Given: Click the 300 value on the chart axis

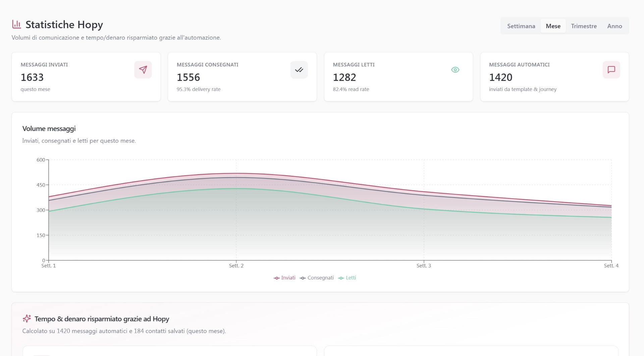Looking at the screenshot, I should (41, 210).
